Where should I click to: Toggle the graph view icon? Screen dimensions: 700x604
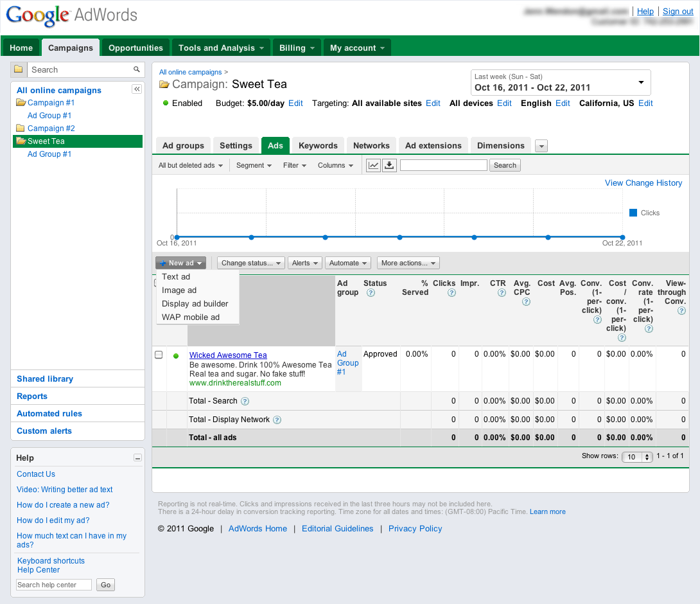pyautogui.click(x=373, y=165)
